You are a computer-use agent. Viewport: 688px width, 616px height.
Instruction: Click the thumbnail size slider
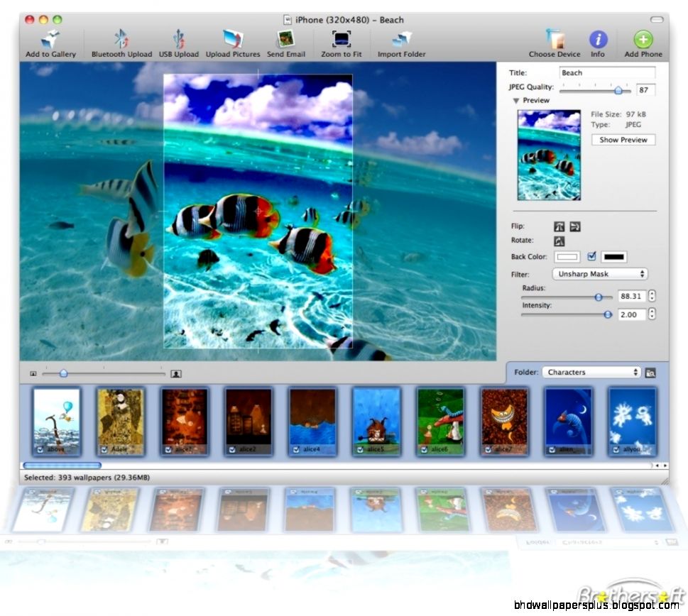pos(104,373)
